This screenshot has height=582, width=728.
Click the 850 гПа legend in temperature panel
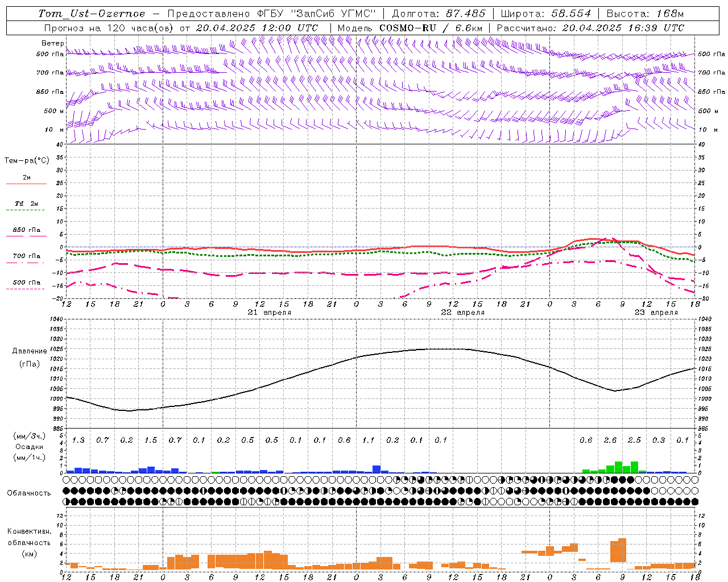(27, 230)
